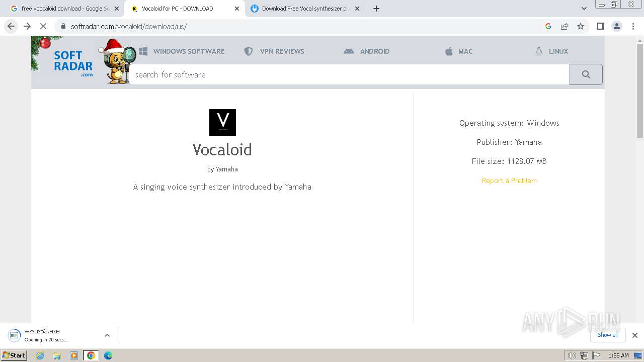Close the Google Search tab
The image size is (644, 362).
point(116,9)
